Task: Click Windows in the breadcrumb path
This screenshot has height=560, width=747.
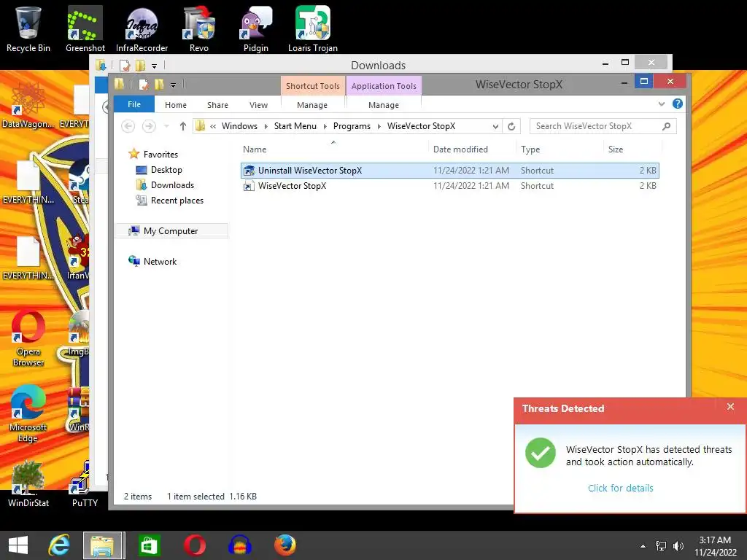Action: [239, 126]
